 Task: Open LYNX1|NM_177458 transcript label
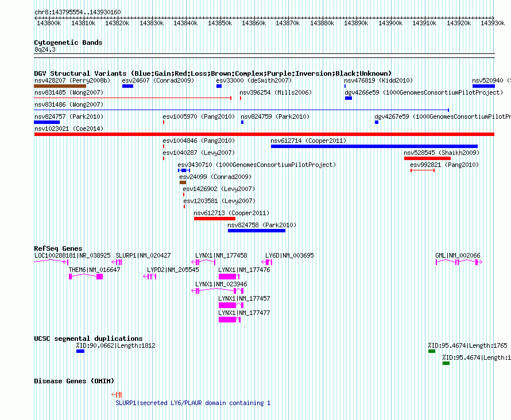[221, 255]
